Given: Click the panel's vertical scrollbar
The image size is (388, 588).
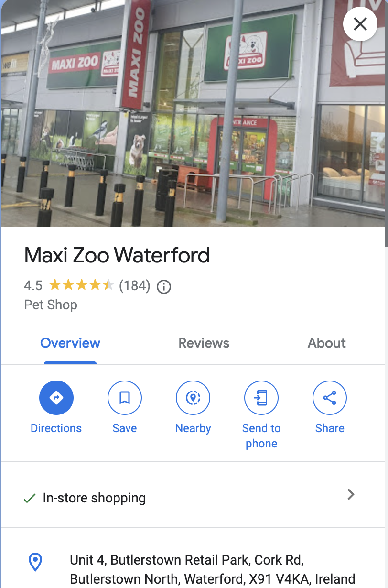Looking at the screenshot, I should (386, 123).
